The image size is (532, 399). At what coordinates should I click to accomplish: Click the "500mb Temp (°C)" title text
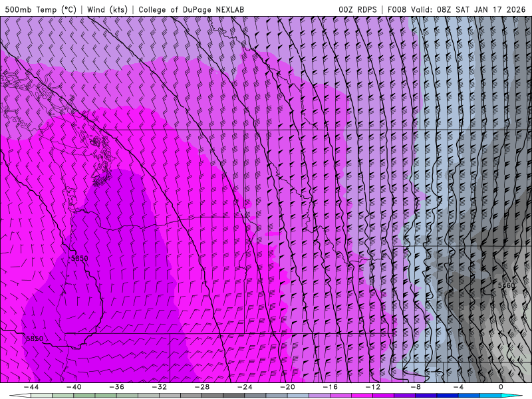(41, 9)
